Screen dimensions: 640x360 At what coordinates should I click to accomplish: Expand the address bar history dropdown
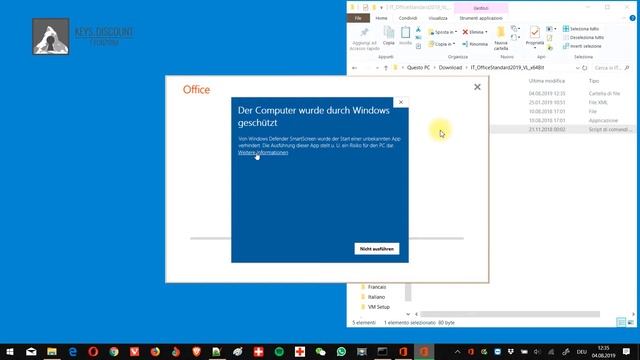577,68
